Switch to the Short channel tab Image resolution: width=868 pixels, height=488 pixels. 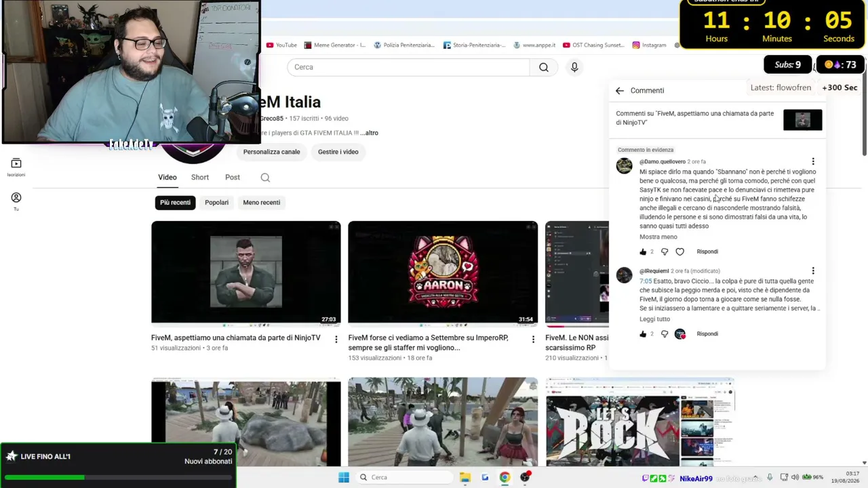[x=200, y=178]
